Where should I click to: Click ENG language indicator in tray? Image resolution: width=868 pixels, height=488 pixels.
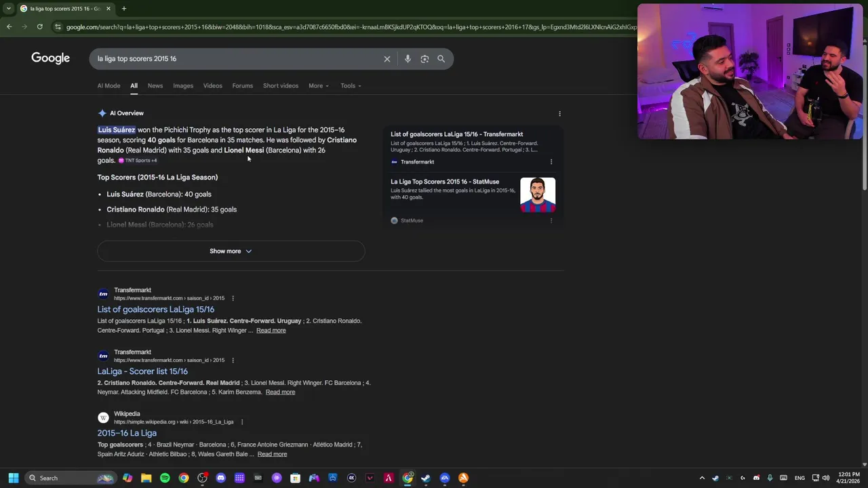800,478
